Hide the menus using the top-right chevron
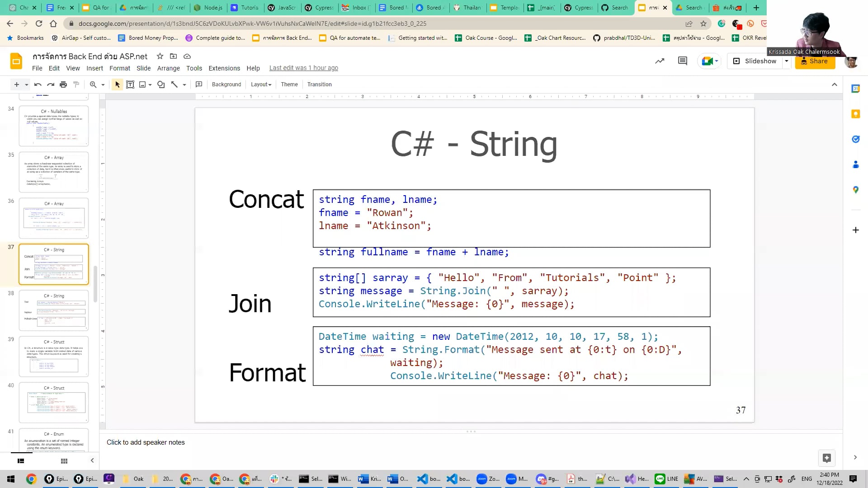 pyautogui.click(x=835, y=84)
